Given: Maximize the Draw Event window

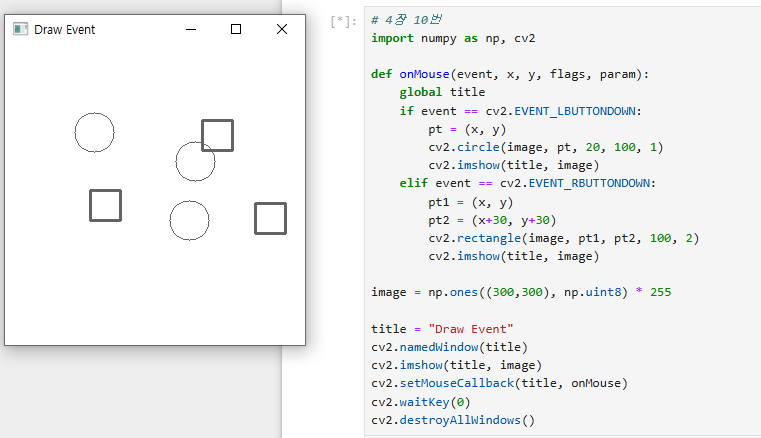Looking at the screenshot, I should point(236,29).
